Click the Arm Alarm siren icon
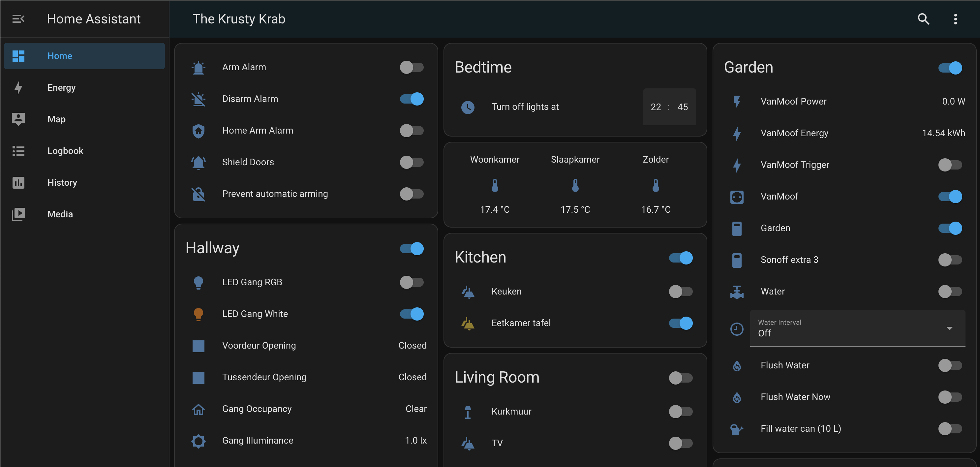The height and width of the screenshot is (467, 980). [x=198, y=67]
